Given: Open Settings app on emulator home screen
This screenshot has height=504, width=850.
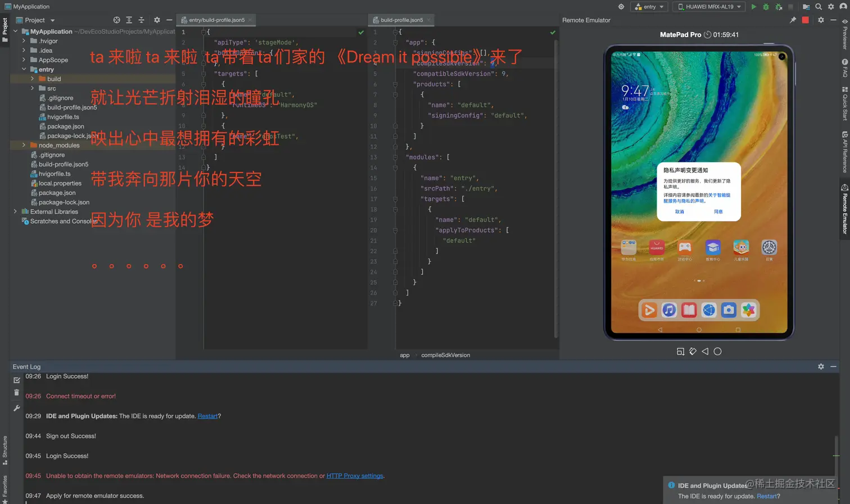Looking at the screenshot, I should tap(769, 248).
